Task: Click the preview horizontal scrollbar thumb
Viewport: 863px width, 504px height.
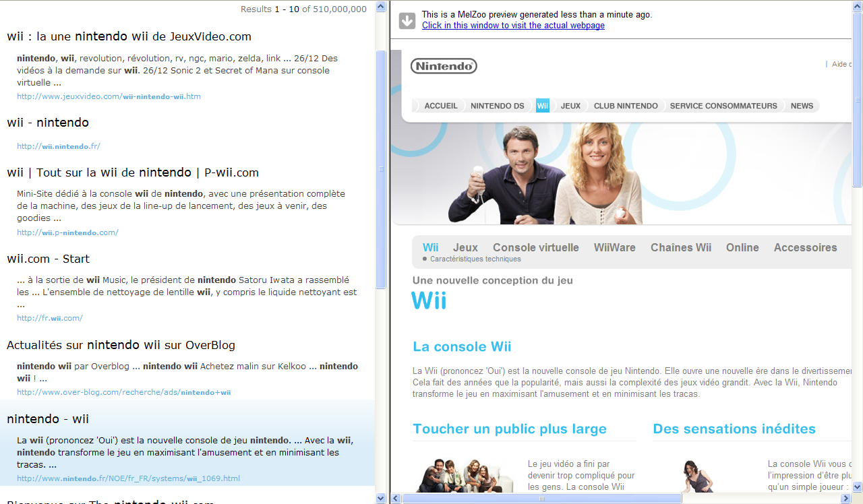Action: click(542, 499)
